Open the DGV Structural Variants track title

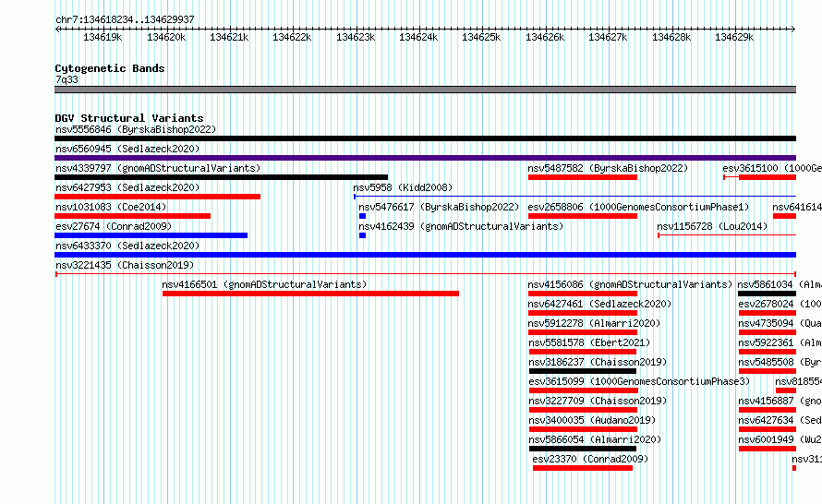pos(129,118)
